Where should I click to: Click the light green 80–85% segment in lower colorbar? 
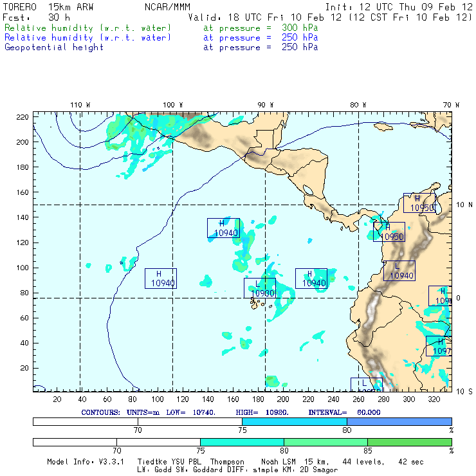[x=325, y=442]
